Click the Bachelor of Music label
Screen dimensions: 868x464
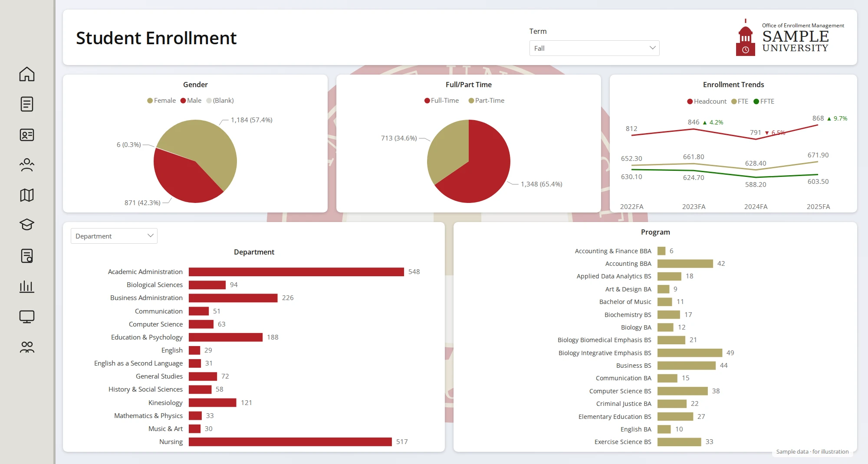[625, 302]
